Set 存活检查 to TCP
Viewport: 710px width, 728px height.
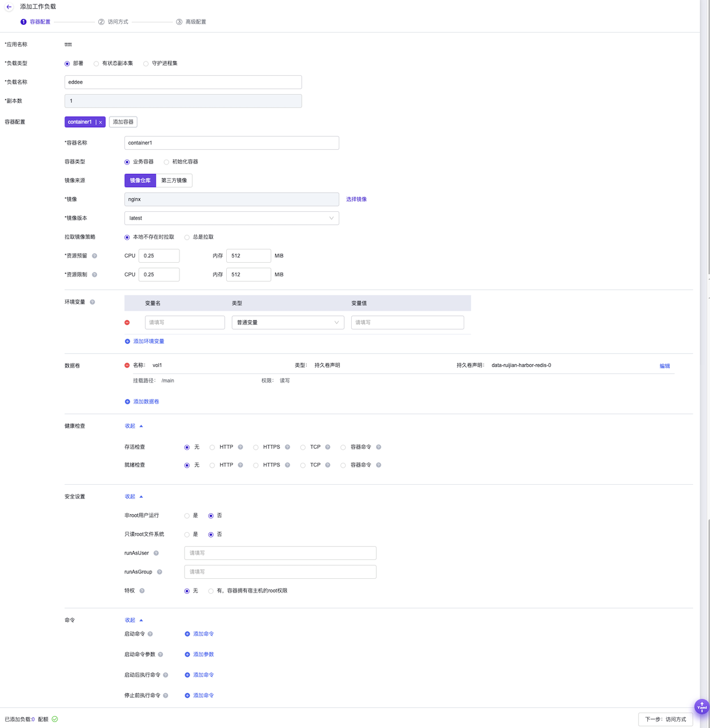303,447
